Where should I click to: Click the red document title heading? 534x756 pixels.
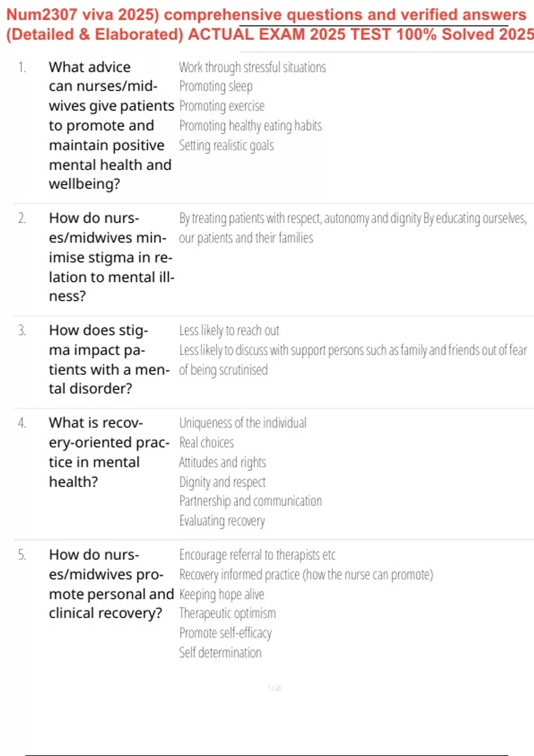[x=267, y=24]
